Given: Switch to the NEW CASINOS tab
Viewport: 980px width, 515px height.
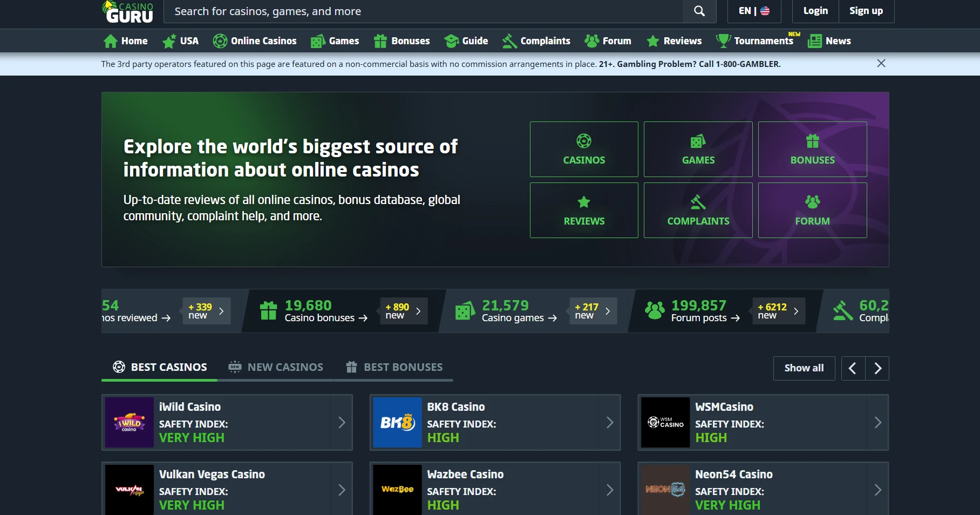Looking at the screenshot, I should tap(276, 368).
